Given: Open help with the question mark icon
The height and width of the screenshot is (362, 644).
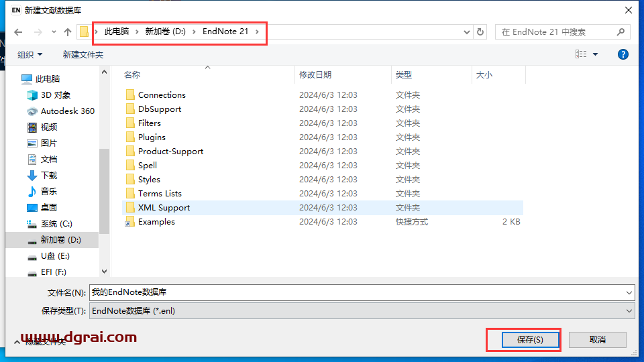Looking at the screenshot, I should (x=623, y=54).
